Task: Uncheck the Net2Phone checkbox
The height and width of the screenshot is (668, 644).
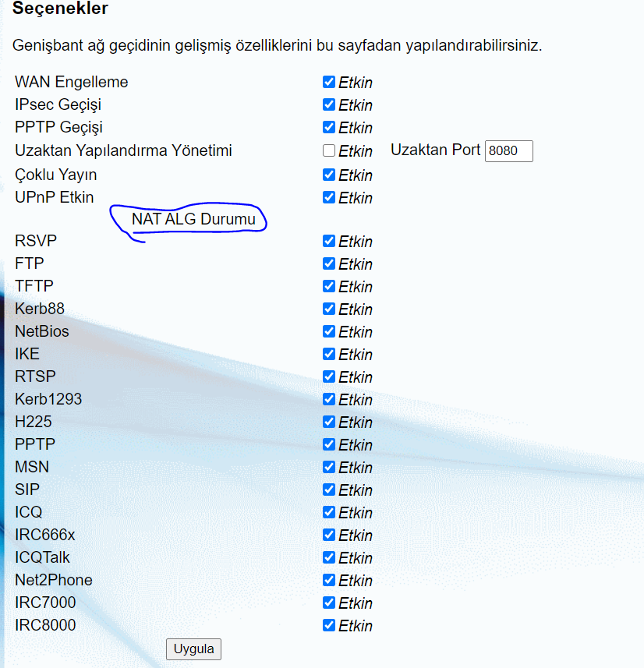Action: [328, 579]
